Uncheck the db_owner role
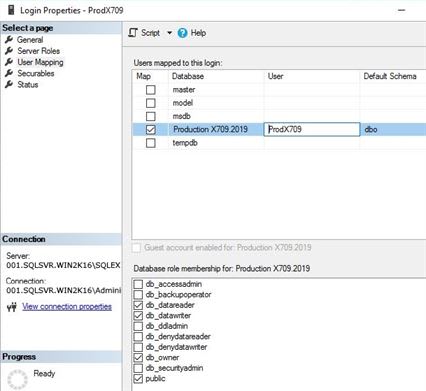 (x=138, y=358)
